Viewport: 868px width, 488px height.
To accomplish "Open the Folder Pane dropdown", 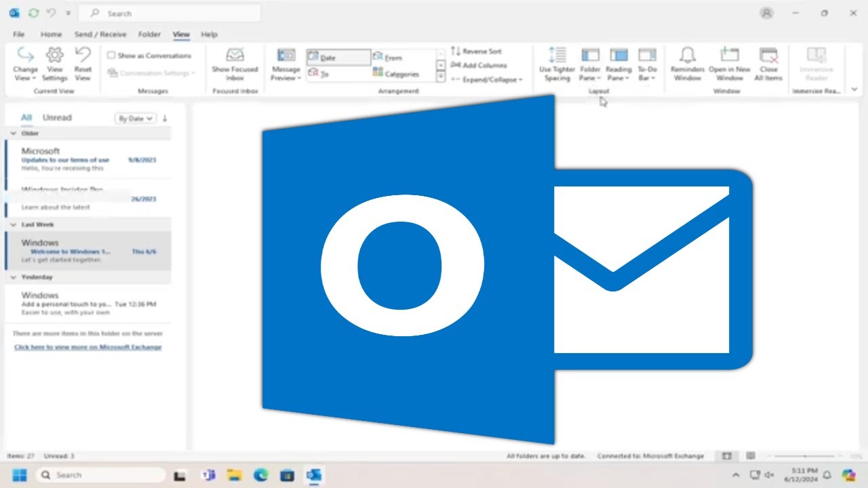I will (x=590, y=64).
